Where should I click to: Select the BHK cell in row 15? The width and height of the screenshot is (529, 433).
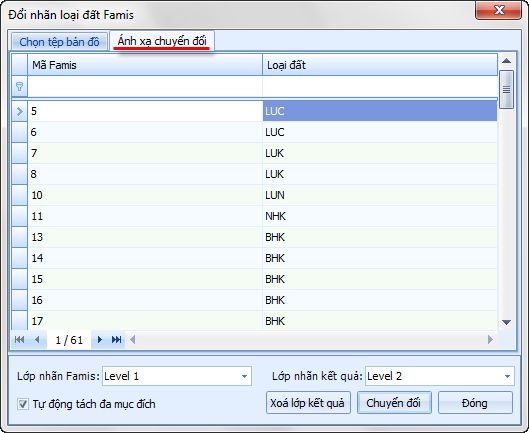coord(380,279)
